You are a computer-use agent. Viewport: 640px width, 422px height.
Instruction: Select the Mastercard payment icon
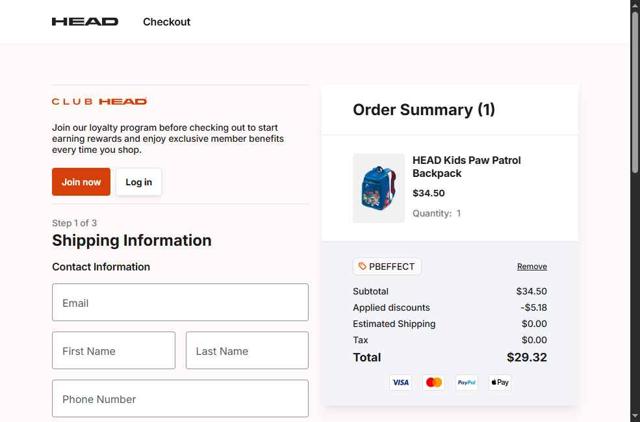[x=433, y=382]
